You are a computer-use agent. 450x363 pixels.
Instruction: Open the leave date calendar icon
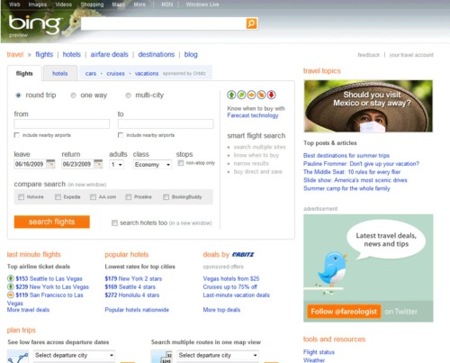50,164
